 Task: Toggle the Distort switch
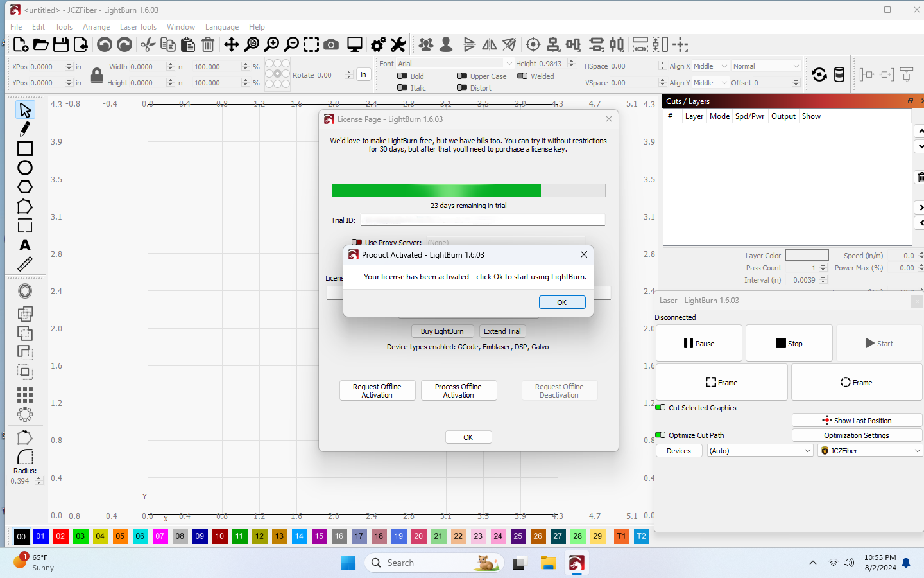[462, 87]
